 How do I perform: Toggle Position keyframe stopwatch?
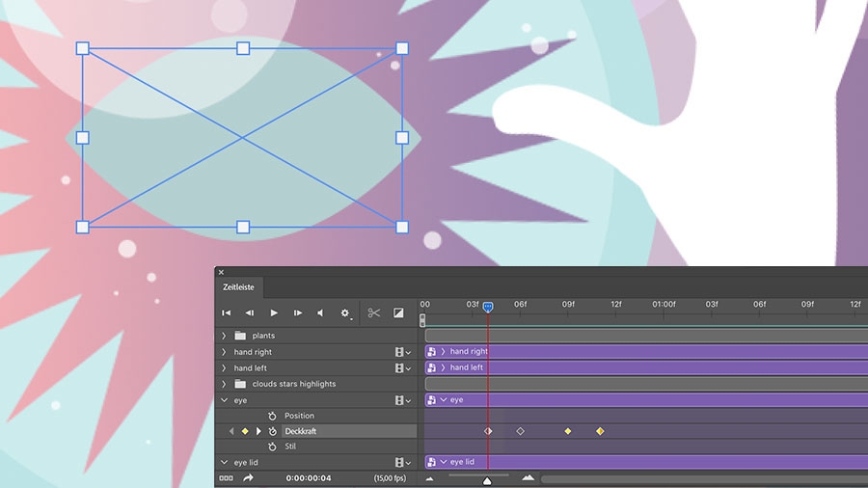pyautogui.click(x=272, y=416)
